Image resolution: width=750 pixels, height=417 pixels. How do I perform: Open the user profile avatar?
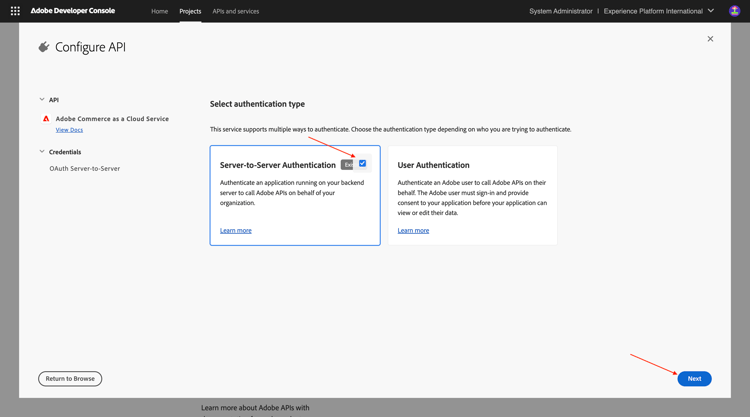point(734,11)
